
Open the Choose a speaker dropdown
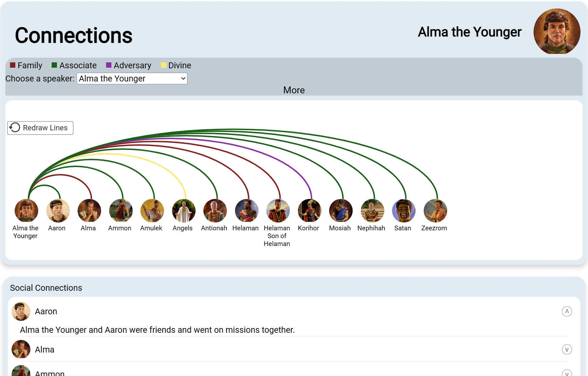point(132,78)
